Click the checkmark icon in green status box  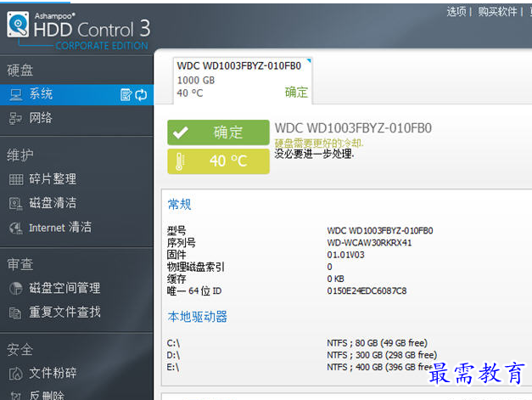pos(180,132)
